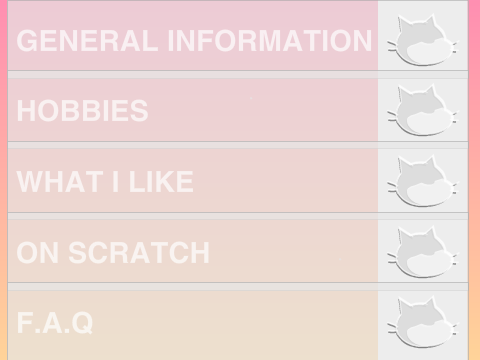Select the On Scratch entry
The height and width of the screenshot is (360, 480).
(x=238, y=251)
